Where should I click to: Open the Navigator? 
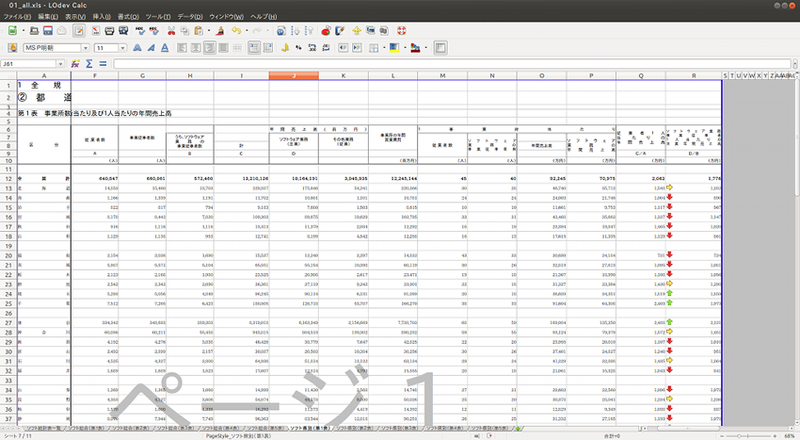pyautogui.click(x=357, y=31)
